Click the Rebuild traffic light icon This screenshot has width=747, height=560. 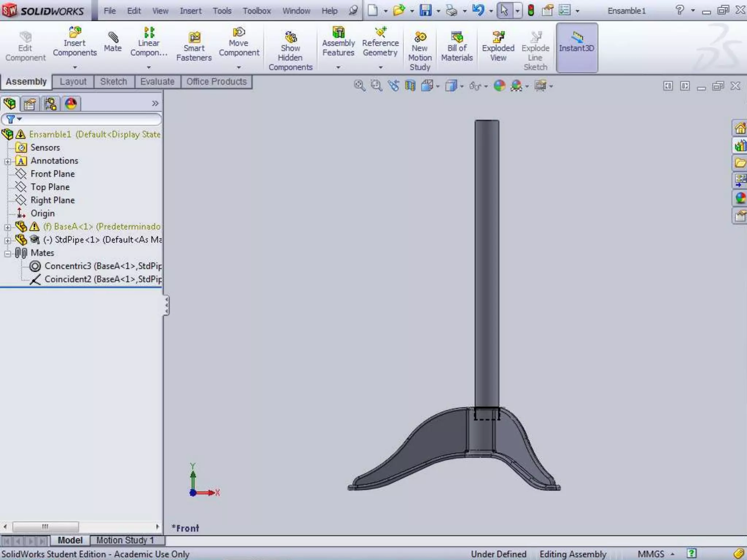tap(531, 11)
